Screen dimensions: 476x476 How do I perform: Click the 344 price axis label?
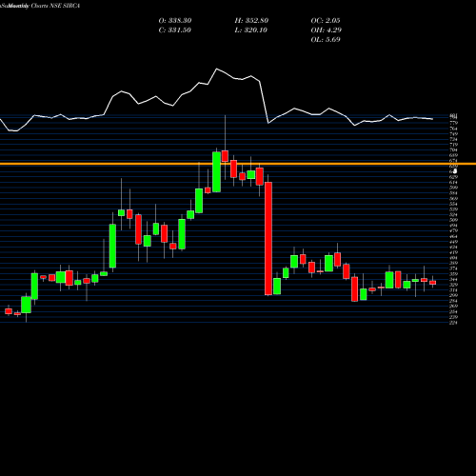point(453,280)
